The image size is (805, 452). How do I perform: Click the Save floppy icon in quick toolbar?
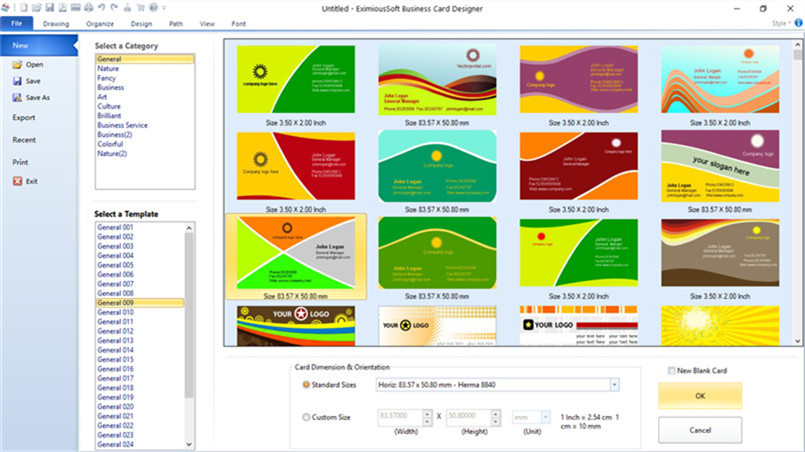tap(49, 8)
